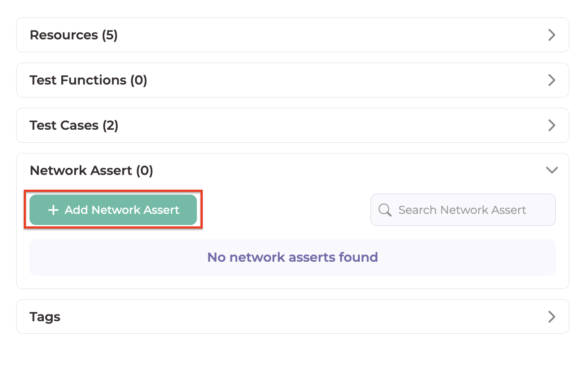Open the Tags section title
Screen dimensions: 588x374
[x=45, y=317]
